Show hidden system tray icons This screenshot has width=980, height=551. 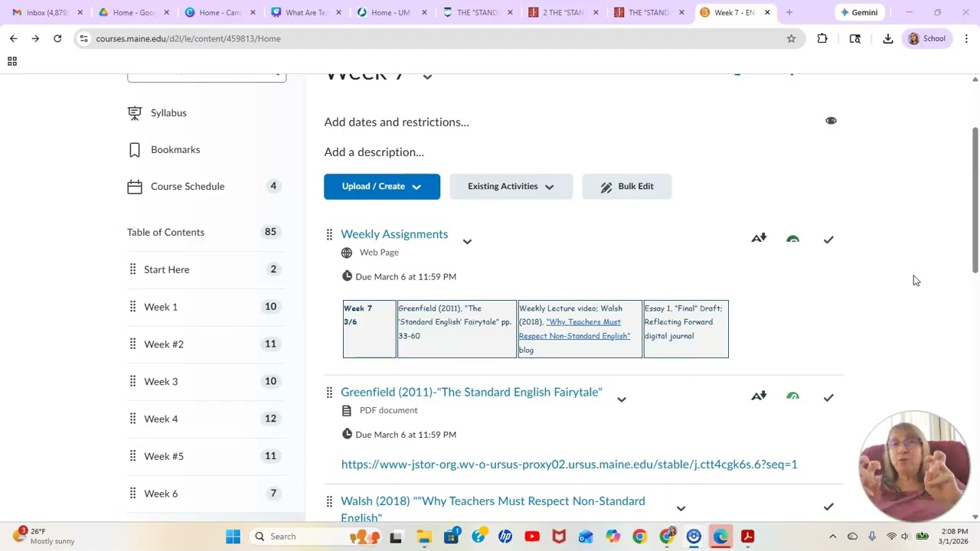point(833,536)
